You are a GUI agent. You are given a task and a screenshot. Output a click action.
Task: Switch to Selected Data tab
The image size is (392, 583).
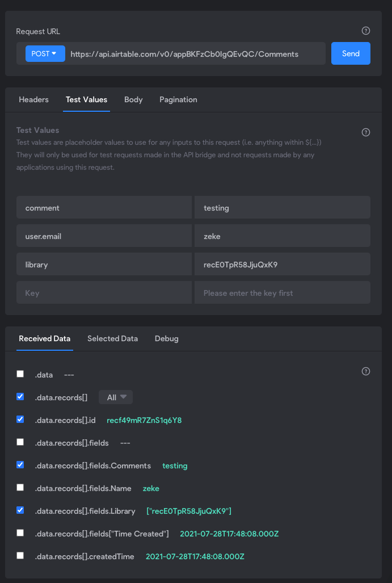112,339
